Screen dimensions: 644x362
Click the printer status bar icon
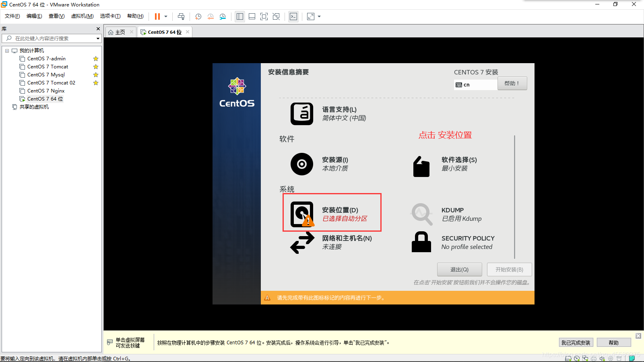[594, 358]
